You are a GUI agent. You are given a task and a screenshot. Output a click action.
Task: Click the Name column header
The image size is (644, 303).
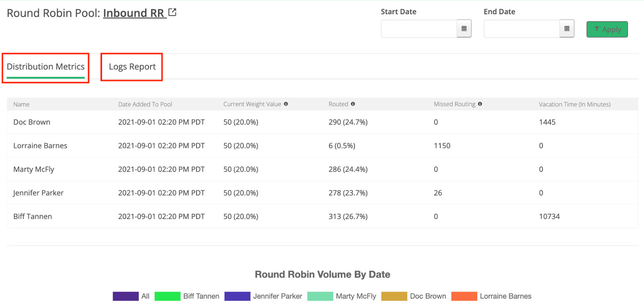pos(21,104)
